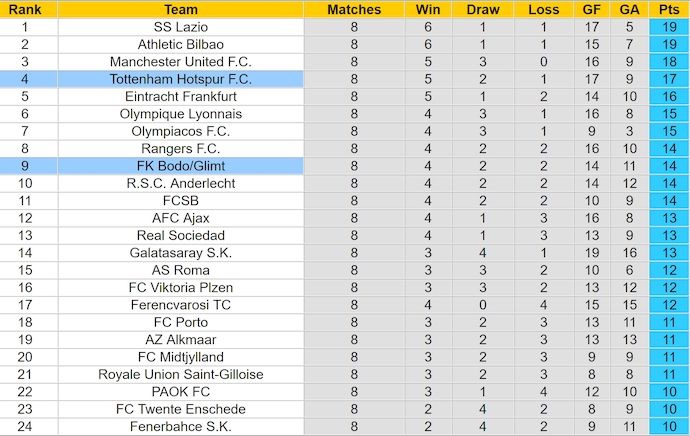Click Athletic Bilbao's points cell

668,44
